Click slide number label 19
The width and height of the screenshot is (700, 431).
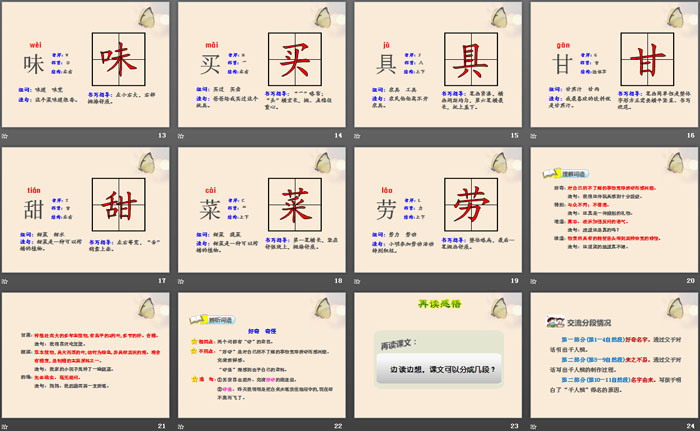(x=515, y=280)
